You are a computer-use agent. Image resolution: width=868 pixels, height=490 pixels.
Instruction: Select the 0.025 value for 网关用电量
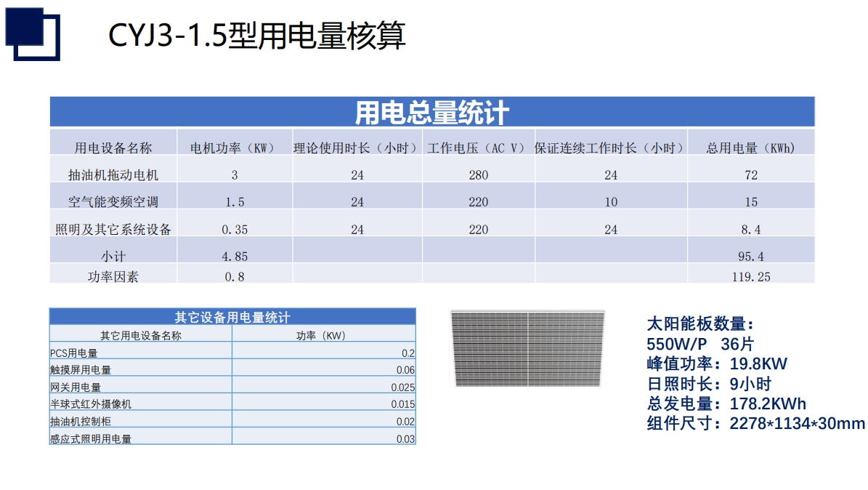coord(403,387)
